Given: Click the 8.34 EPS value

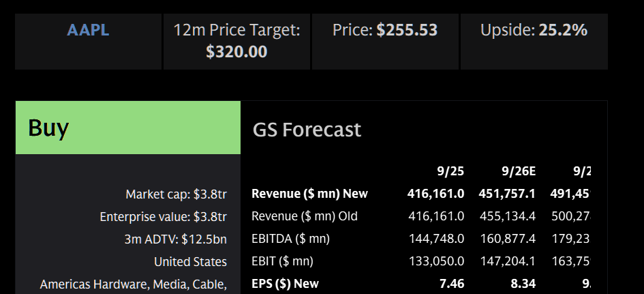Looking at the screenshot, I should point(523,284).
